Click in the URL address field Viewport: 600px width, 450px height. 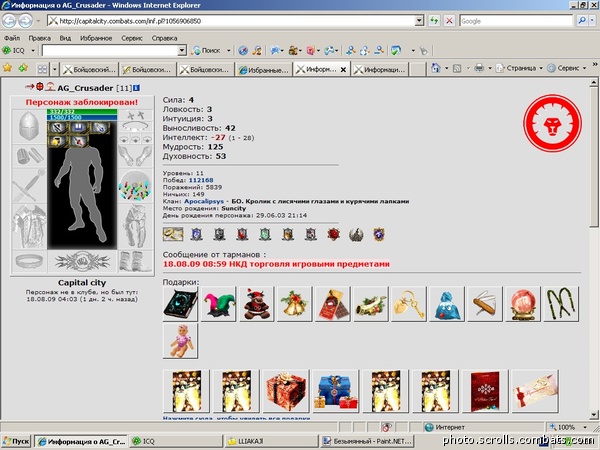point(231,21)
